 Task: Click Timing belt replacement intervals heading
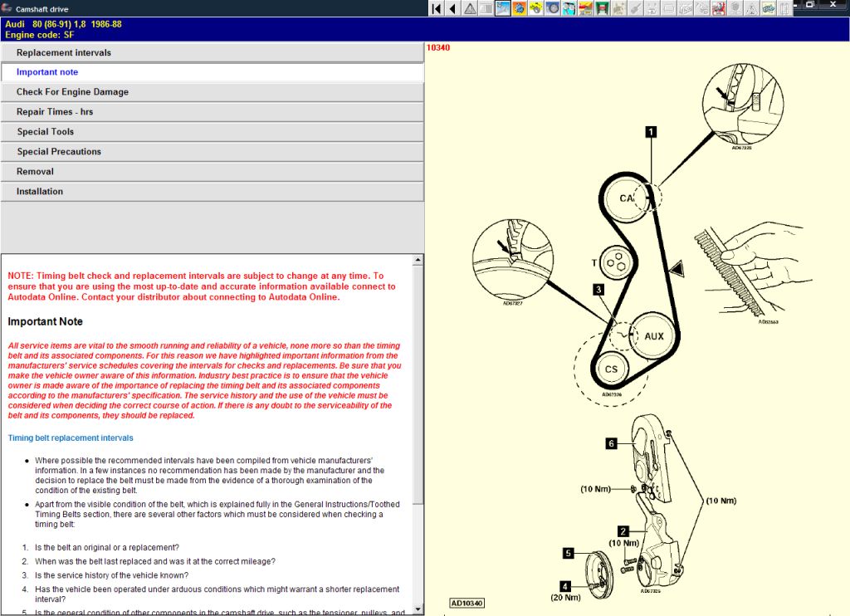click(x=71, y=438)
